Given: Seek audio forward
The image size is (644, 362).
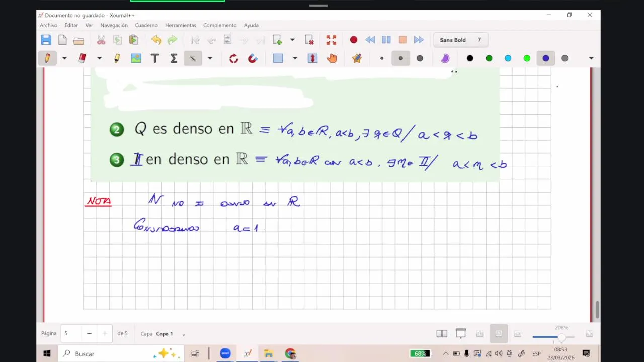Looking at the screenshot, I should (x=419, y=40).
